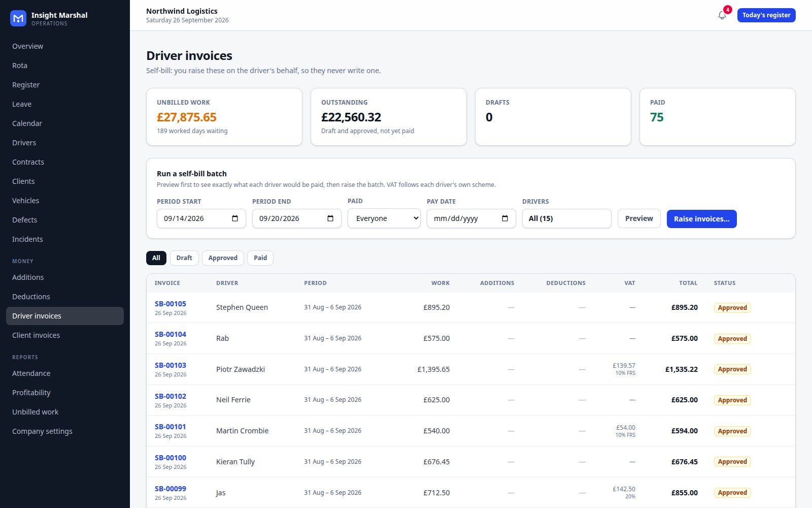Click the £139.57 VAT value

coord(624,366)
